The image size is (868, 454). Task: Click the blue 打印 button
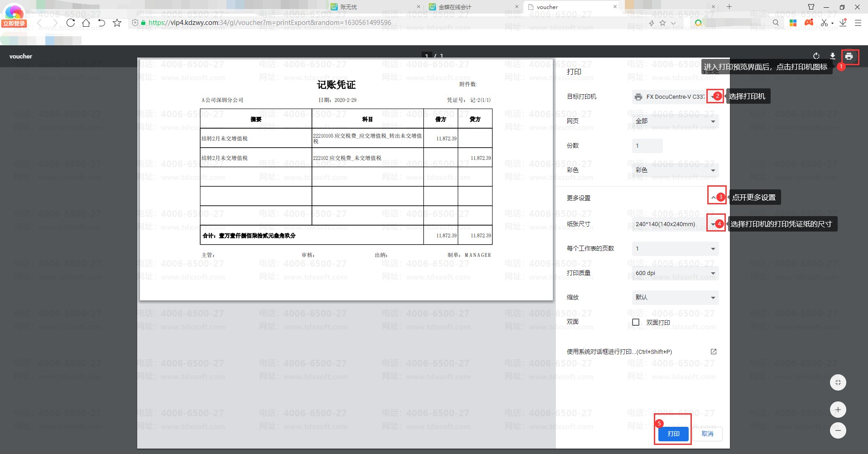[673, 434]
